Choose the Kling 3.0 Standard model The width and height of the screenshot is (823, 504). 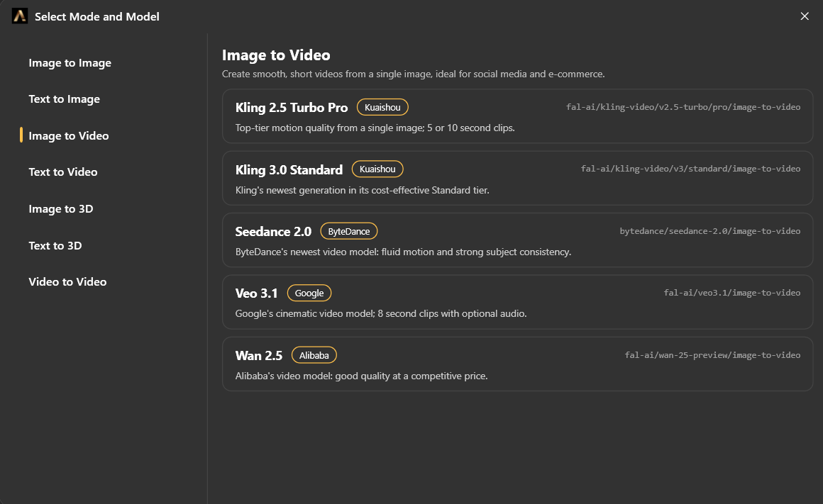(x=517, y=179)
